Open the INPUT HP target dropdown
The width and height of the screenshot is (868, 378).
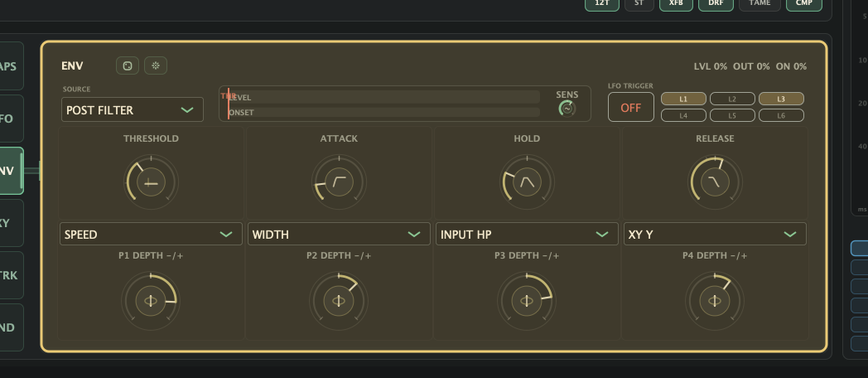tap(527, 234)
